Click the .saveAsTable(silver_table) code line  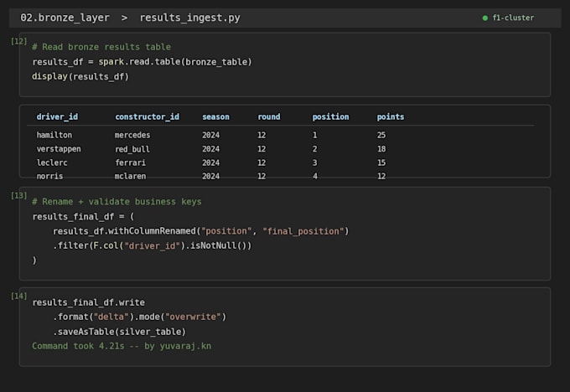click(x=119, y=332)
